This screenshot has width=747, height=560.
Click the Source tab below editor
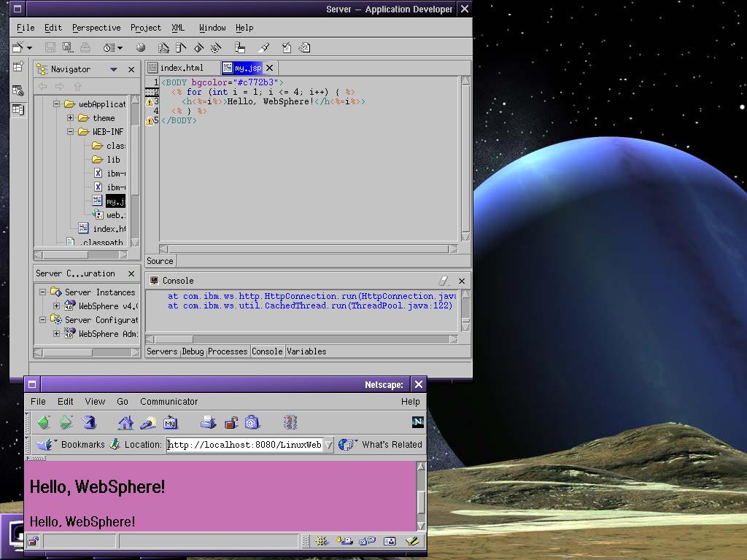[160, 261]
